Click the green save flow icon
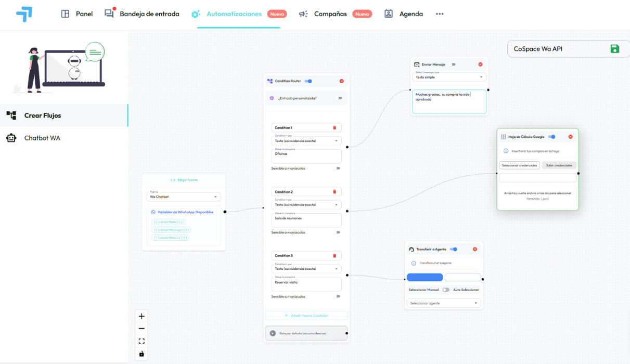Image resolution: width=630 pixels, height=364 pixels. click(614, 49)
